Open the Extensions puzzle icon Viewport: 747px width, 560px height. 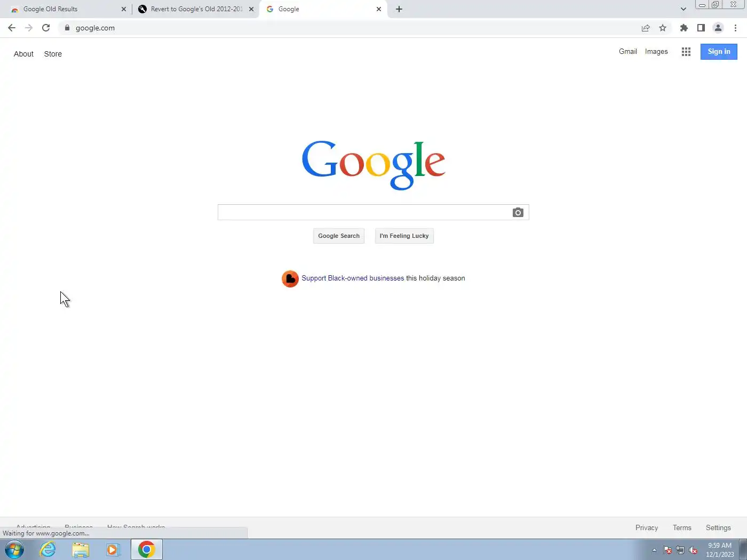click(x=684, y=28)
